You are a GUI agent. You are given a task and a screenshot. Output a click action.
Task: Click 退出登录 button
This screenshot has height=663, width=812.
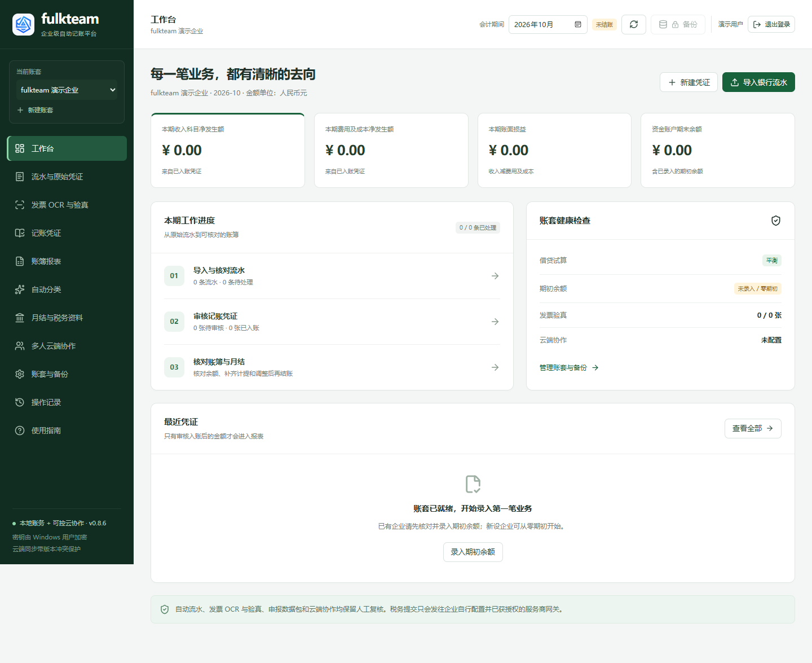click(x=771, y=24)
